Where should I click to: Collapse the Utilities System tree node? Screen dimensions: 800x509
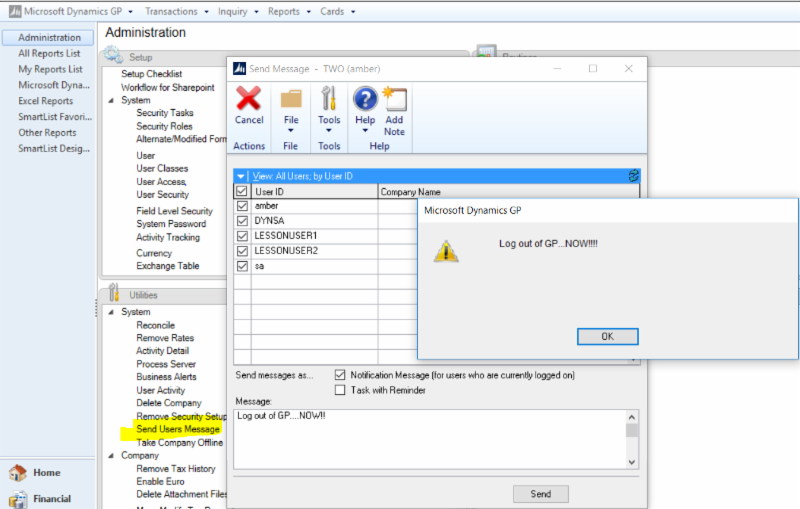coord(111,312)
